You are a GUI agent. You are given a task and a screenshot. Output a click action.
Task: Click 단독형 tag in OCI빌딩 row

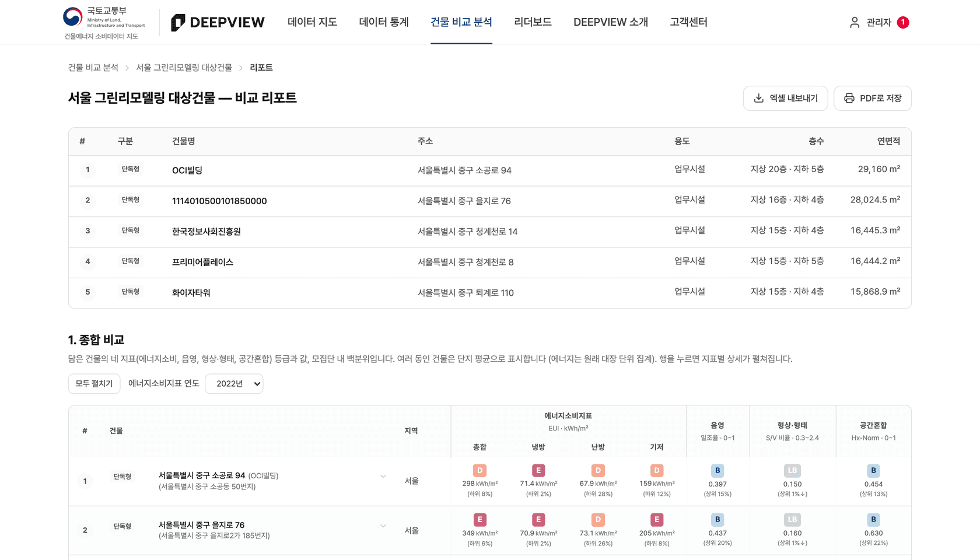click(x=131, y=169)
